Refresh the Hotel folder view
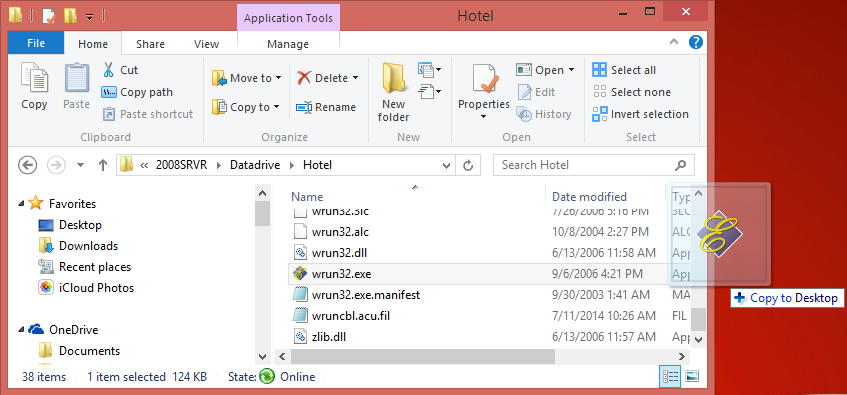 pyautogui.click(x=468, y=165)
